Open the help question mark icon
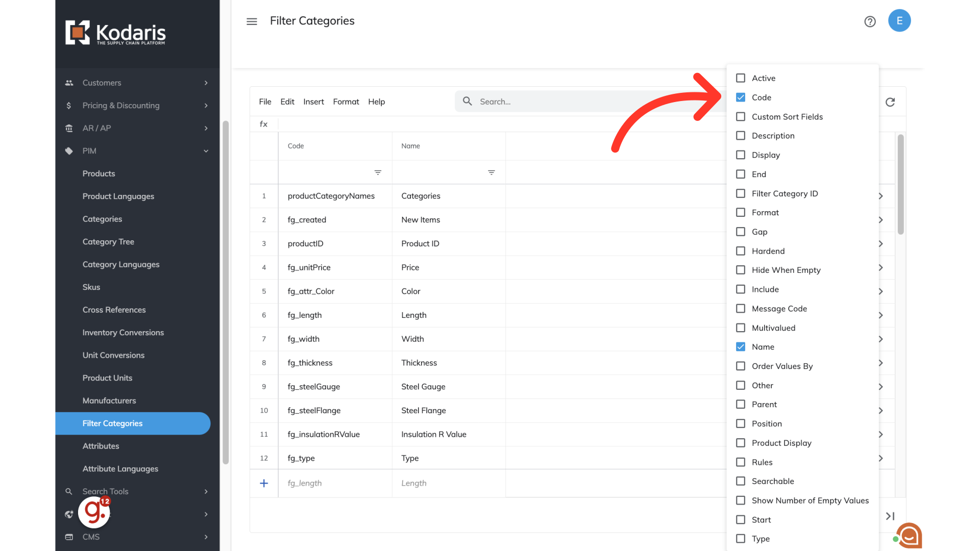This screenshot has height=551, width=980. [870, 21]
